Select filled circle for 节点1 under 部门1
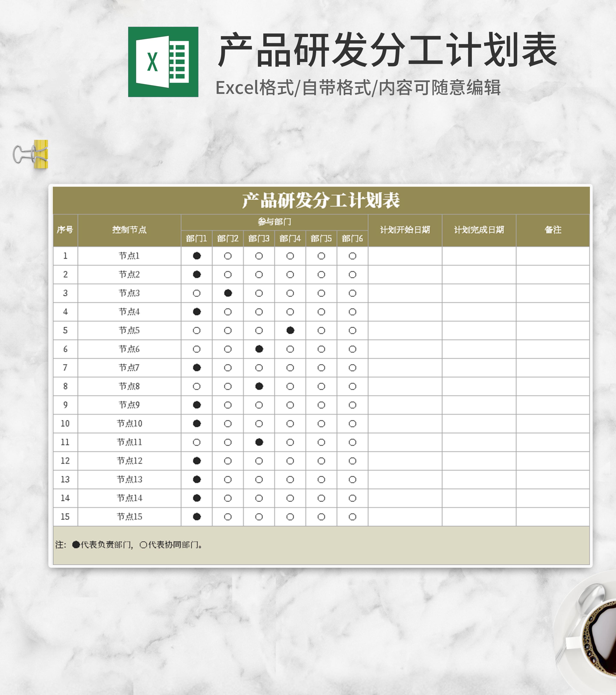 pos(197,256)
